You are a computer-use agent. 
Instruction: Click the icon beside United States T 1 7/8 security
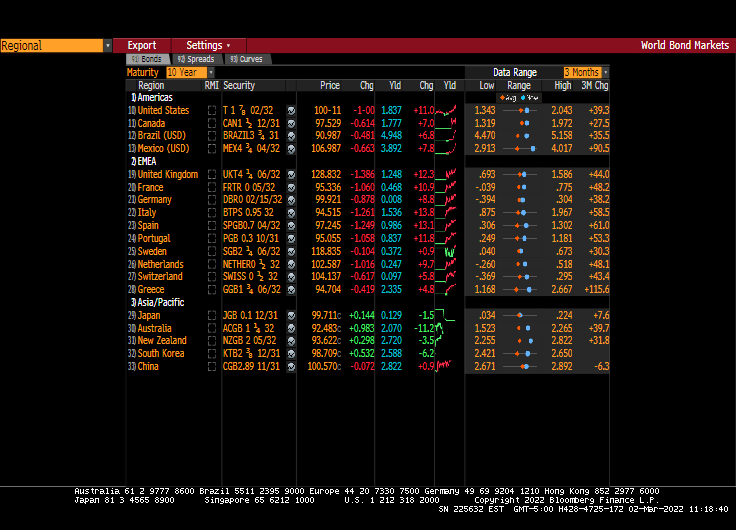pyautogui.click(x=291, y=110)
